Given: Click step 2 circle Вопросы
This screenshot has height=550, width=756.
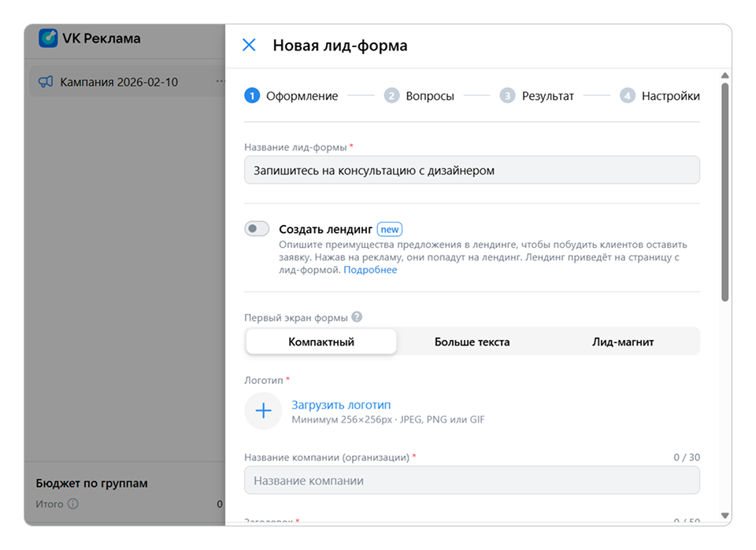Looking at the screenshot, I should (x=391, y=96).
